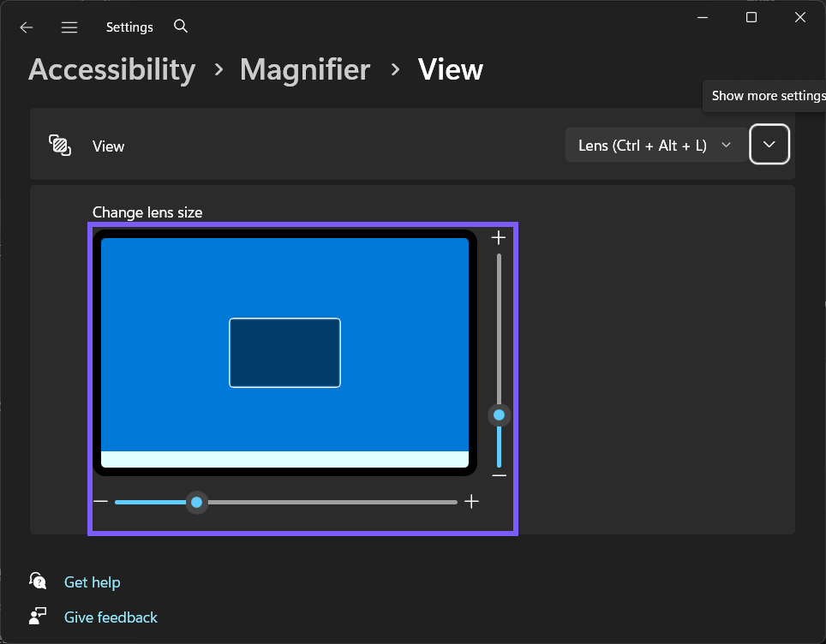
Task: Open the hamburger navigation menu
Action: coord(69,27)
